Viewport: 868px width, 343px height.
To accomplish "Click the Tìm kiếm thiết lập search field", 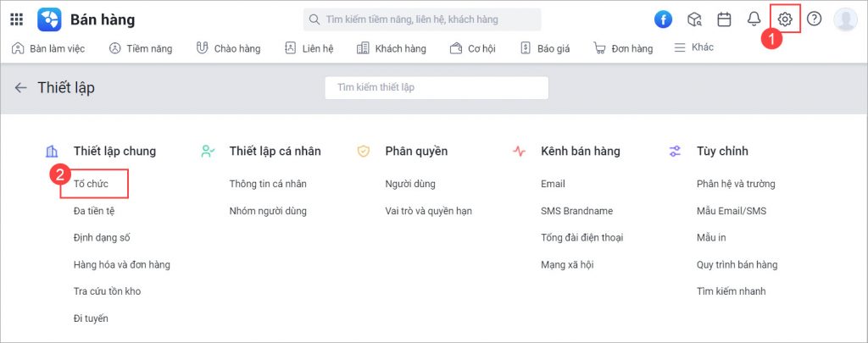I will (x=437, y=87).
